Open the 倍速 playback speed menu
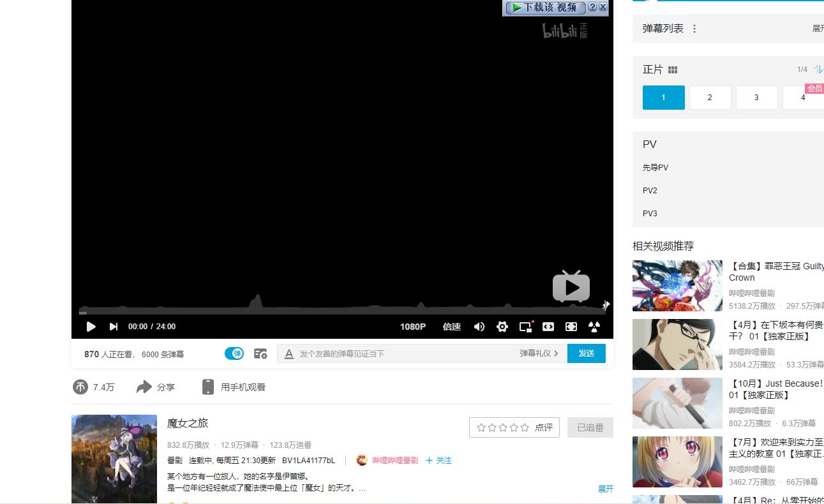The width and height of the screenshot is (824, 504). pos(452,327)
